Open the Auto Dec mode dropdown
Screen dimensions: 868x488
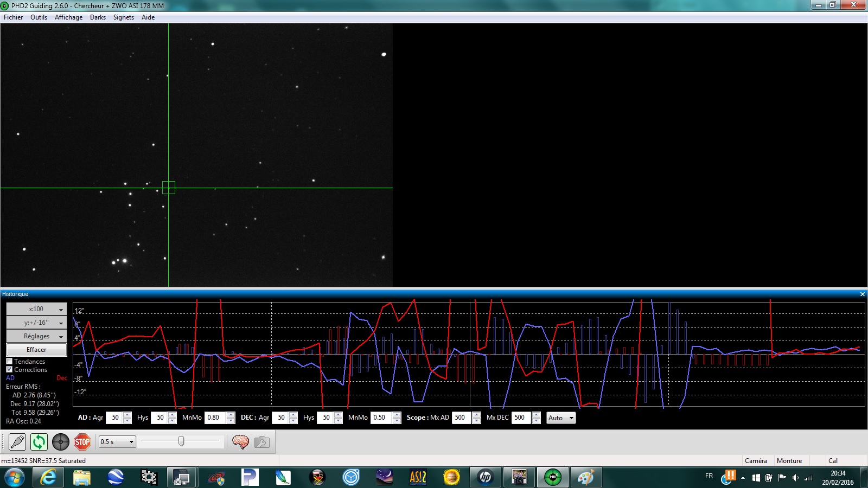561,418
